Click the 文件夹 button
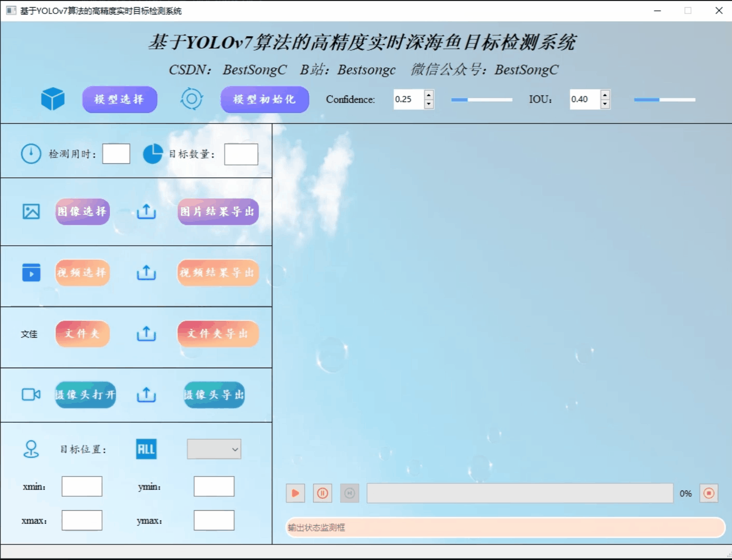The width and height of the screenshot is (732, 560). pyautogui.click(x=82, y=333)
